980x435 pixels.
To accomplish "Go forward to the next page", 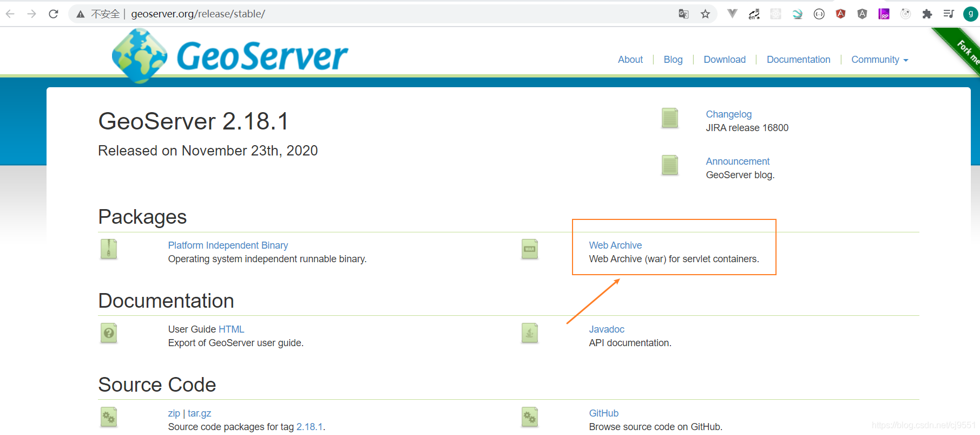I will (x=31, y=14).
